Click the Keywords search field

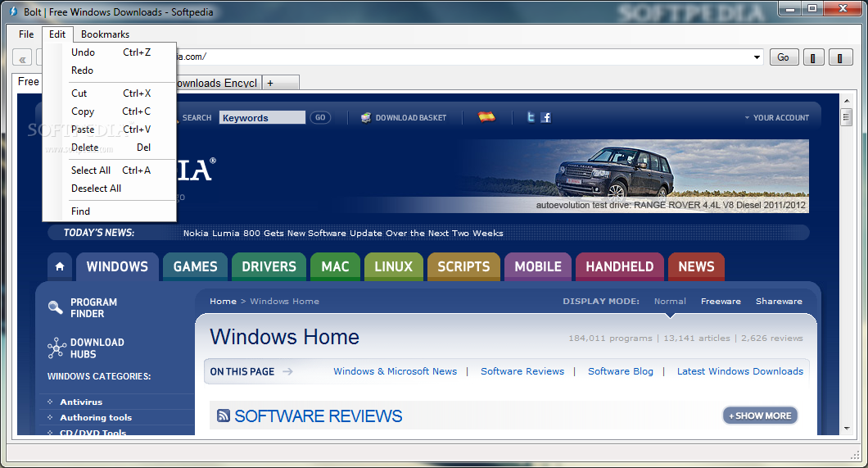(x=262, y=117)
